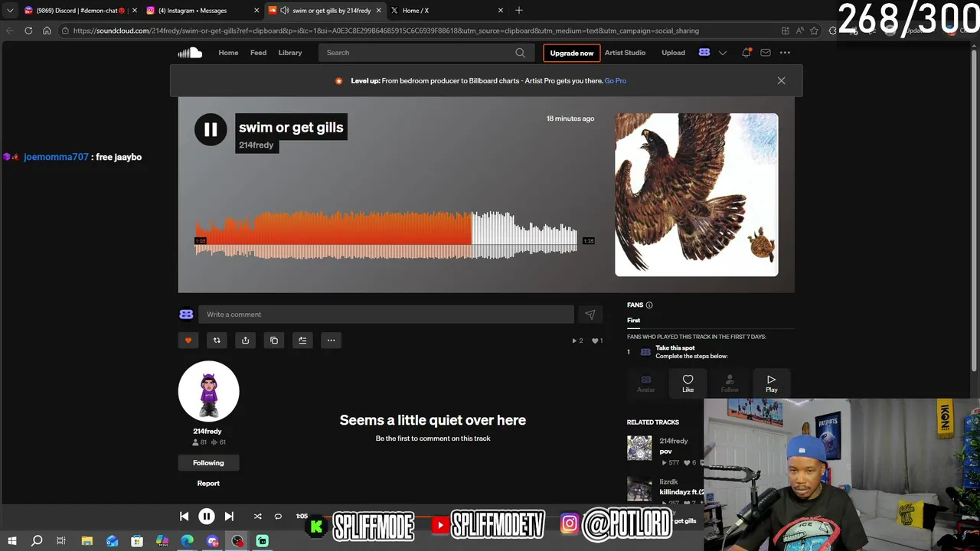Click the 18 minutes ago timestamp
The height and width of the screenshot is (551, 980).
pos(570,119)
